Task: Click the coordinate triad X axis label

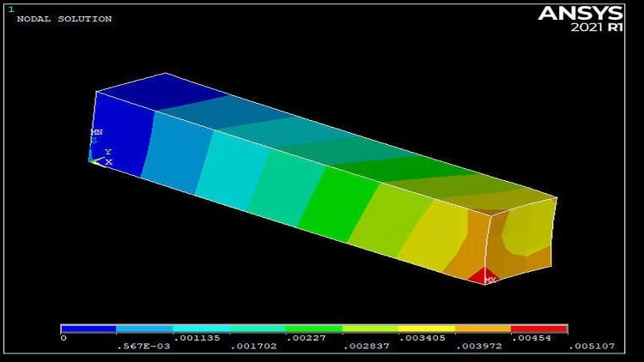Action: tap(109, 162)
